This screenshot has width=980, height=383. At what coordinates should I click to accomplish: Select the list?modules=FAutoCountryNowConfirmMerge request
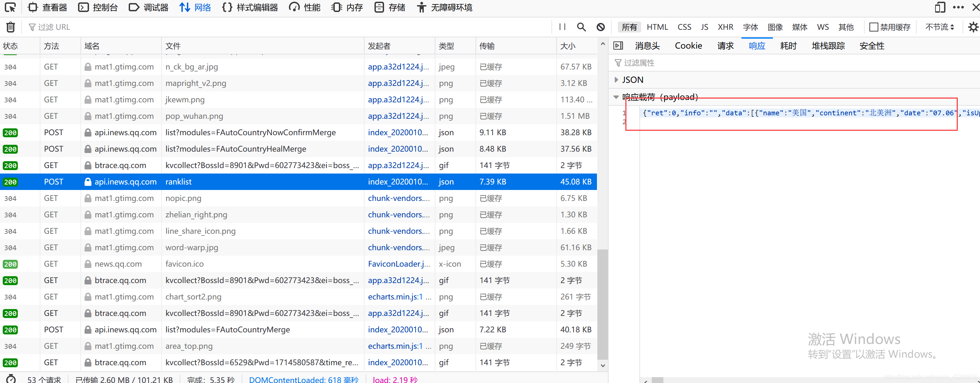coord(298,133)
